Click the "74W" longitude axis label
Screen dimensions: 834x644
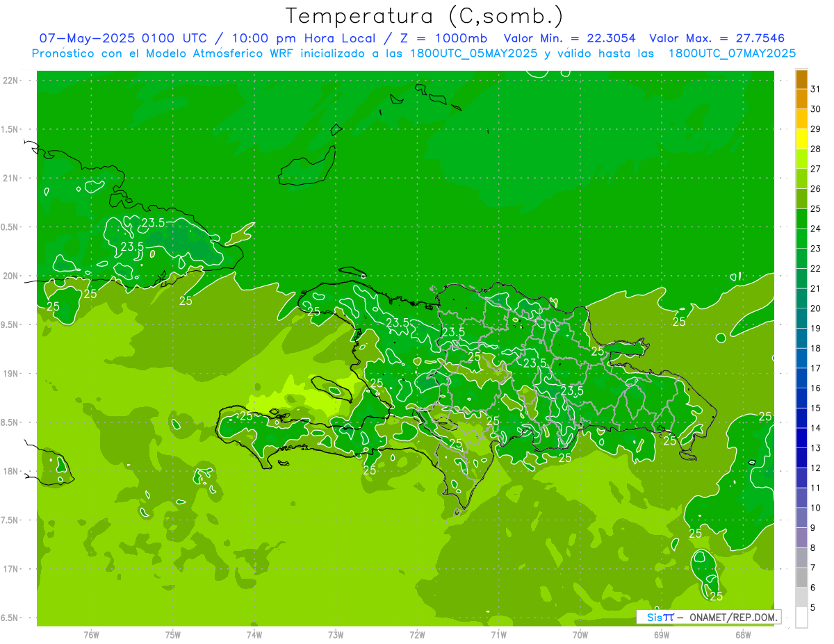pyautogui.click(x=254, y=634)
